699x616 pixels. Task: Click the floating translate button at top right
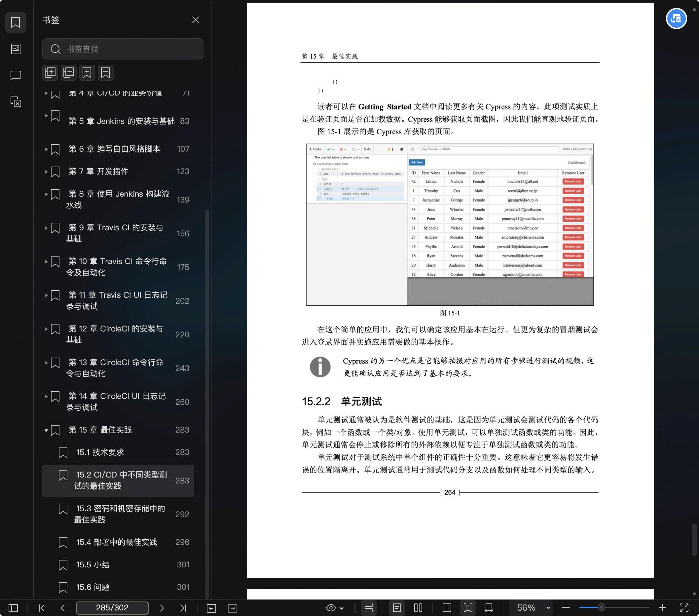tap(676, 19)
